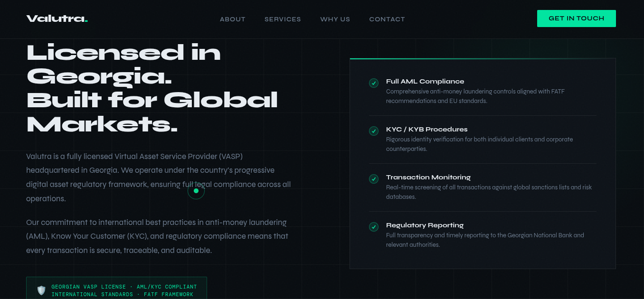
Task: Click the 'Comprehensive anti-money laundering controls' description
Action: tap(475, 96)
